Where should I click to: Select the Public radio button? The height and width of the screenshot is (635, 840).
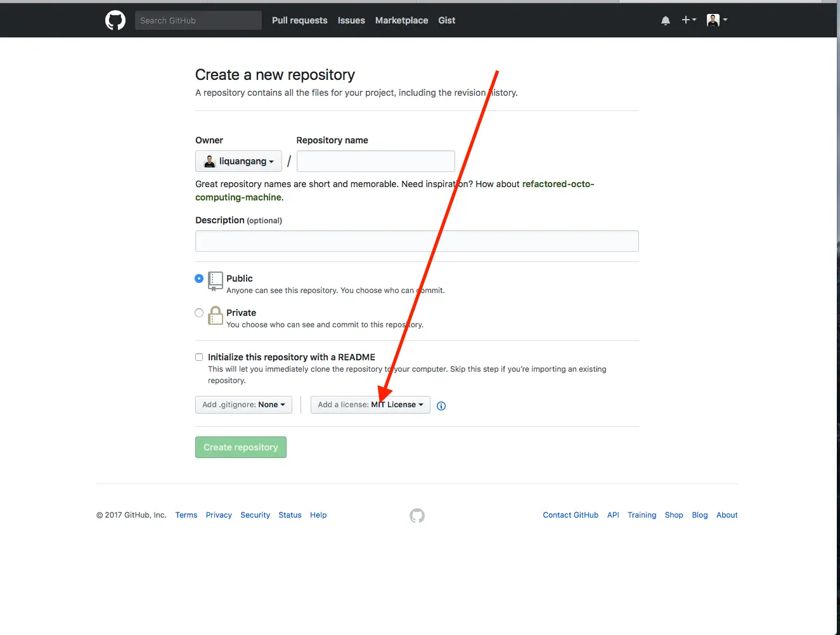coord(199,278)
